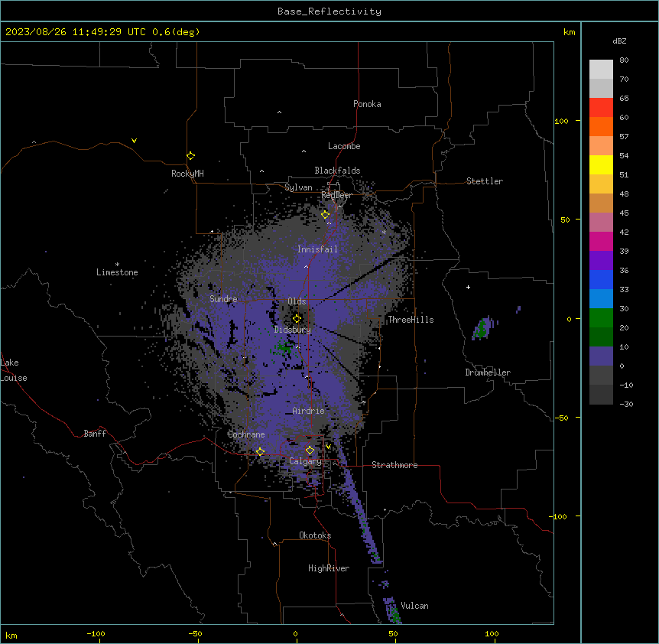This screenshot has width=659, height=644.
Task: Click the bright green 20–30 dBZ swatch
Action: point(601,318)
